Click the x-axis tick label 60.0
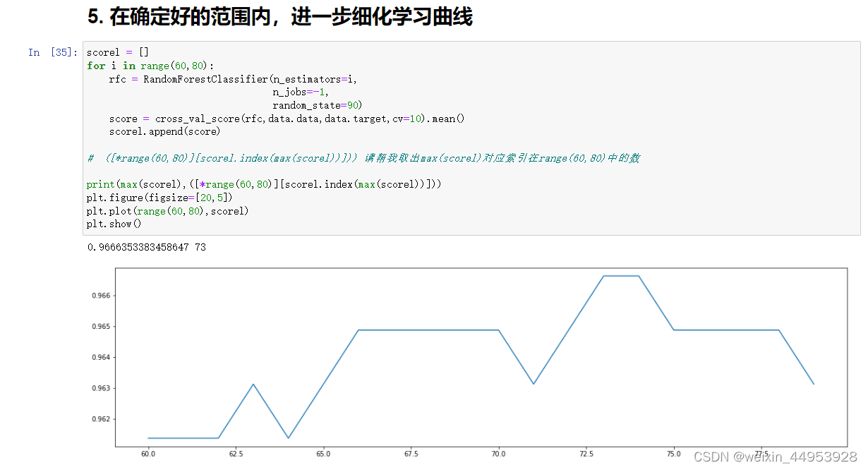 pyautogui.click(x=148, y=454)
